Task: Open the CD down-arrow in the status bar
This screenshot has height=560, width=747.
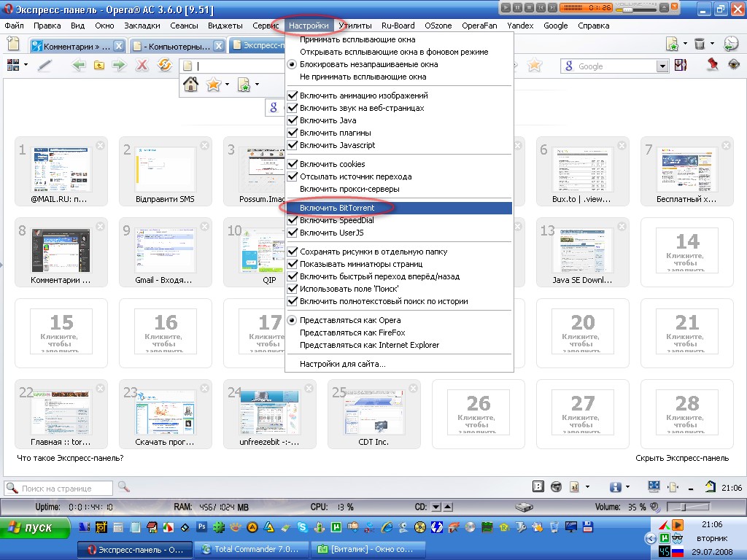Action: 436,507
